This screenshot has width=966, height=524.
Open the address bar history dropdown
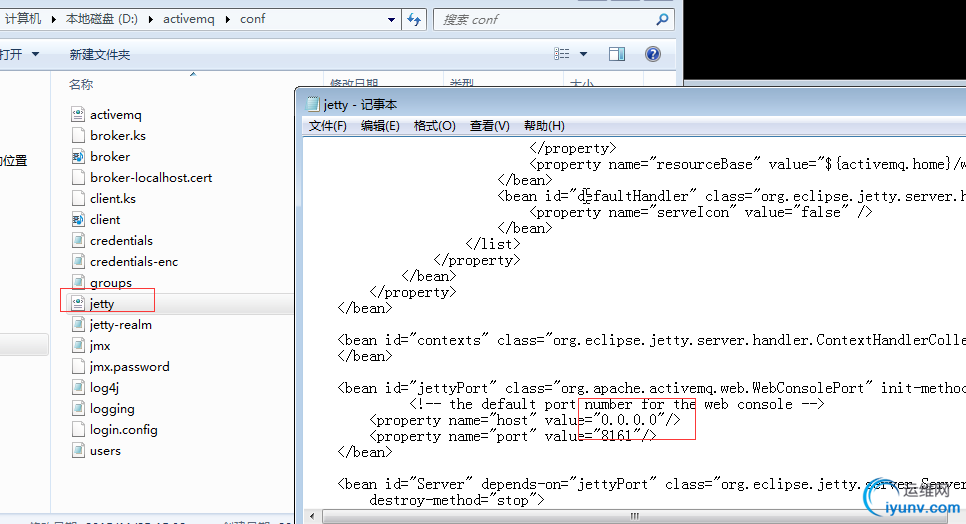[391, 20]
